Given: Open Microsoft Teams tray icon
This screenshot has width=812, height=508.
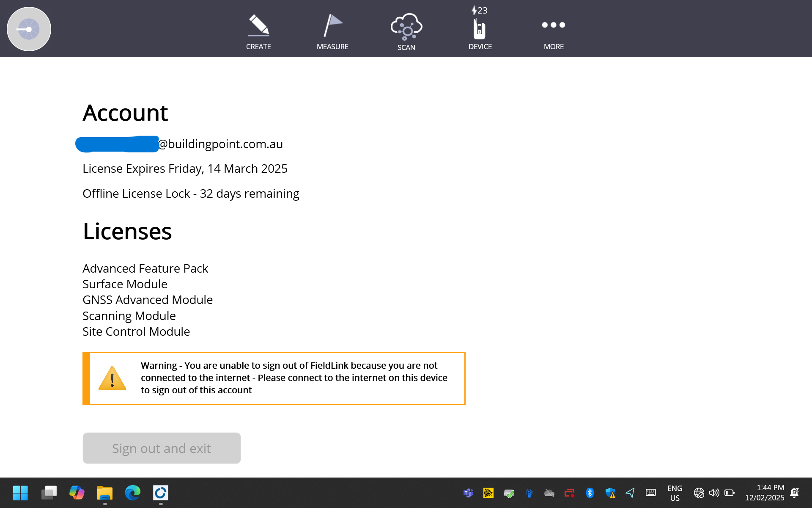Looking at the screenshot, I should [468, 493].
